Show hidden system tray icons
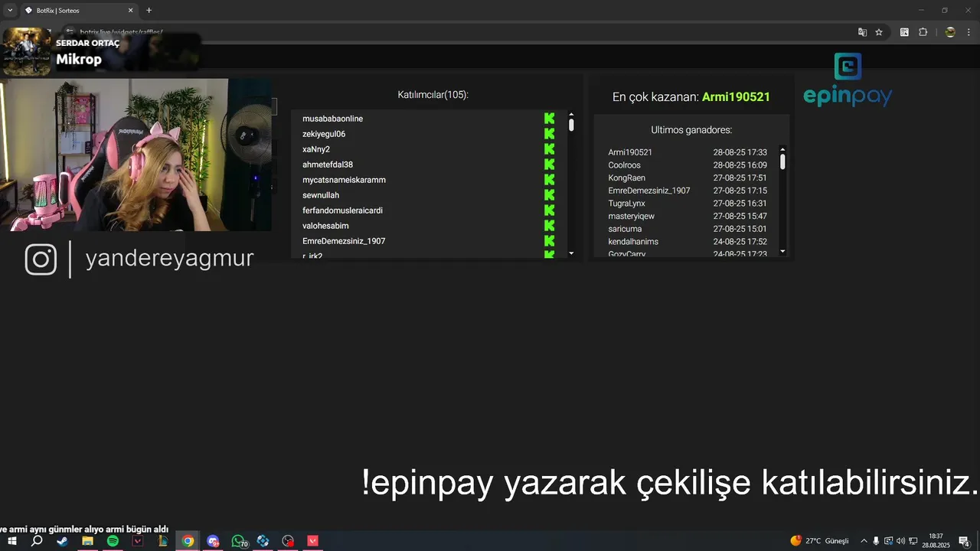 tap(864, 541)
